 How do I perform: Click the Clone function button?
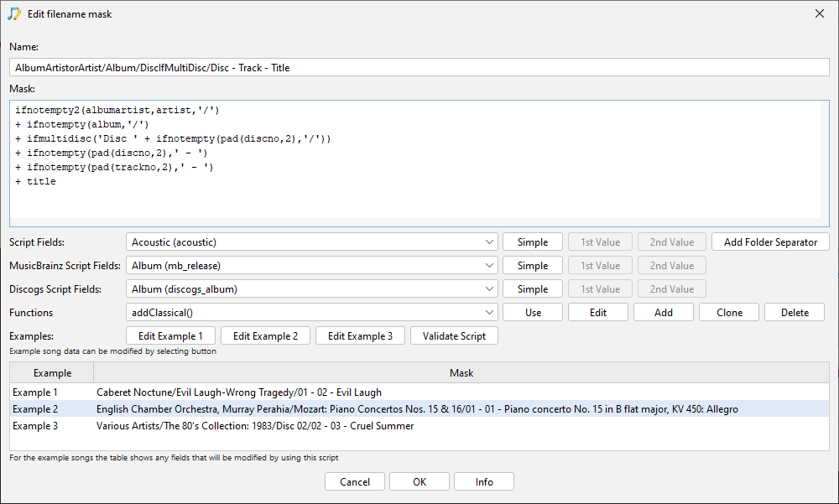729,313
